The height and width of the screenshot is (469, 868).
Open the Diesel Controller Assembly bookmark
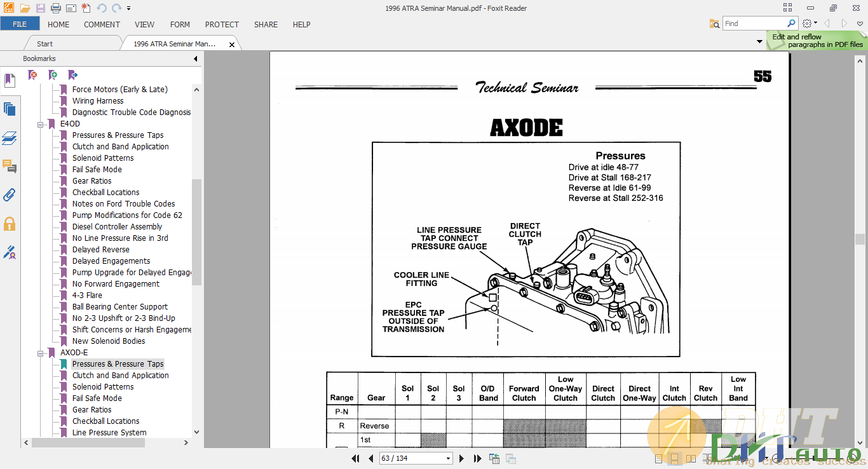[117, 227]
